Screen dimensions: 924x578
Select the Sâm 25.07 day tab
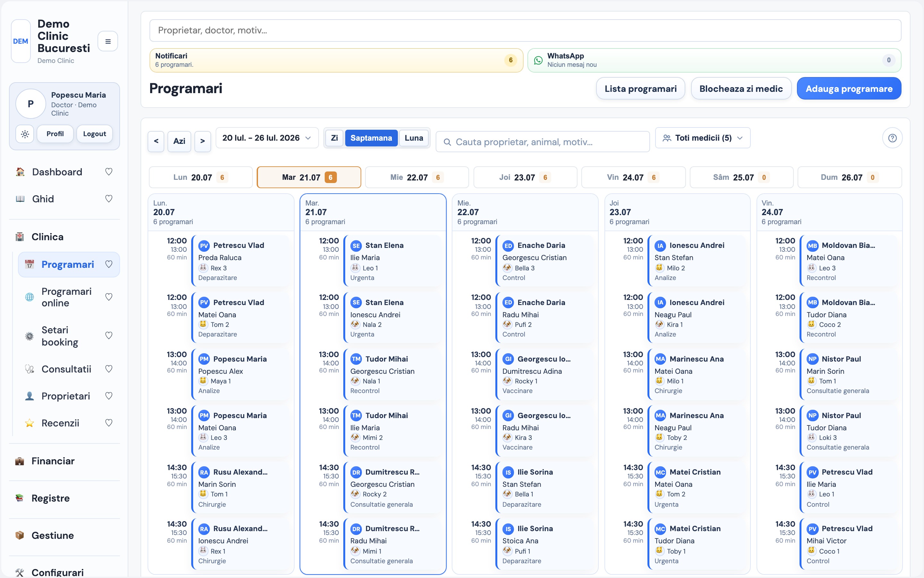[741, 177]
